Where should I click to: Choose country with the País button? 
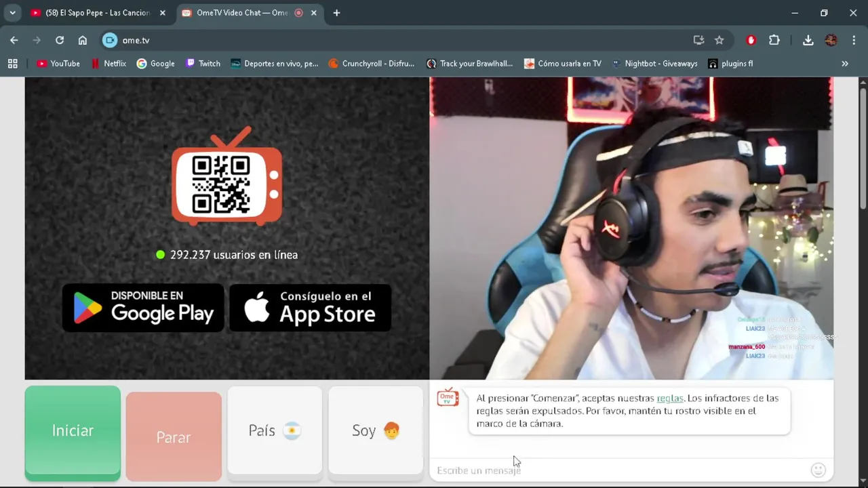tap(275, 430)
